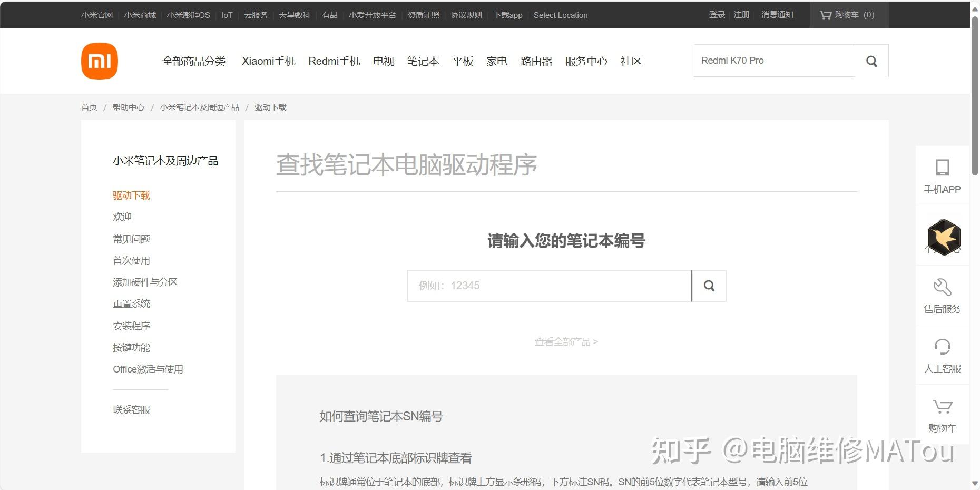This screenshot has width=980, height=490.
Task: Click the 协议规则 top link
Action: 466,15
